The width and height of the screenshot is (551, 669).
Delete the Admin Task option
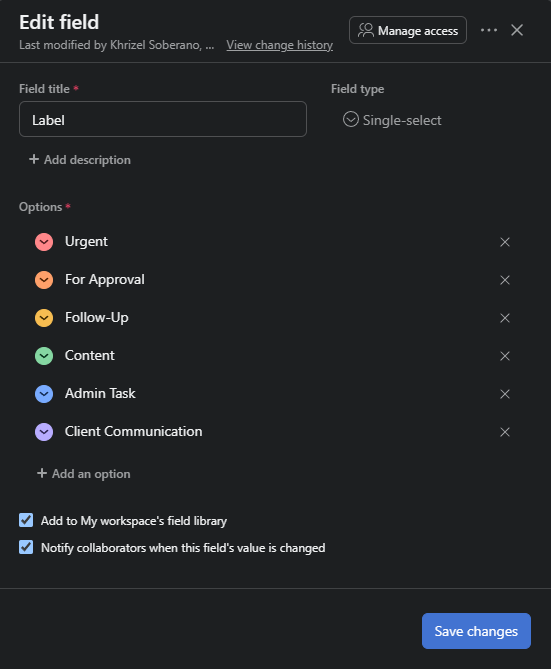click(505, 394)
